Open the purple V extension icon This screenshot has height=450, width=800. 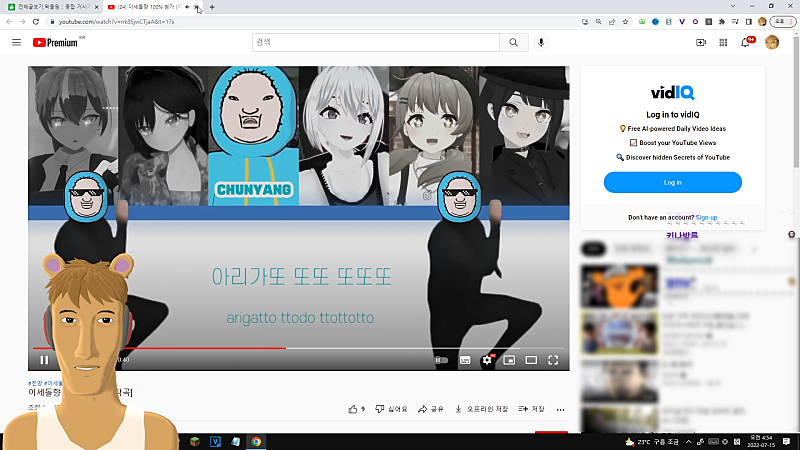point(682,22)
